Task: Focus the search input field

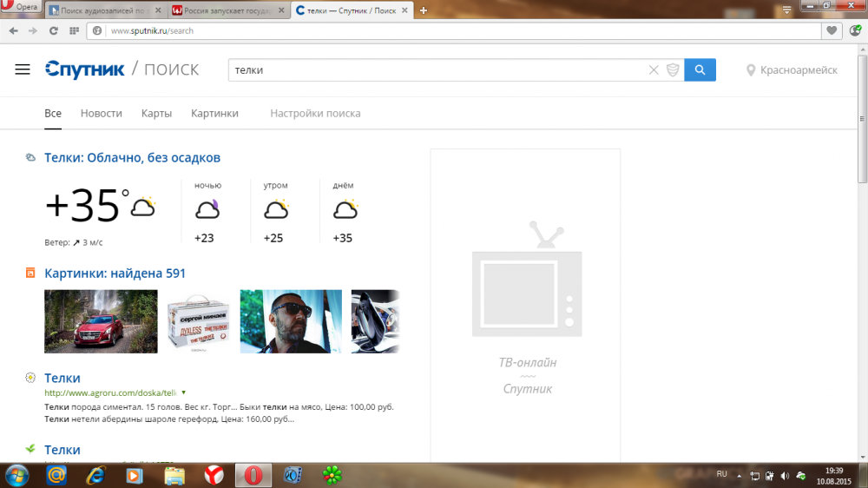Action: pos(434,69)
